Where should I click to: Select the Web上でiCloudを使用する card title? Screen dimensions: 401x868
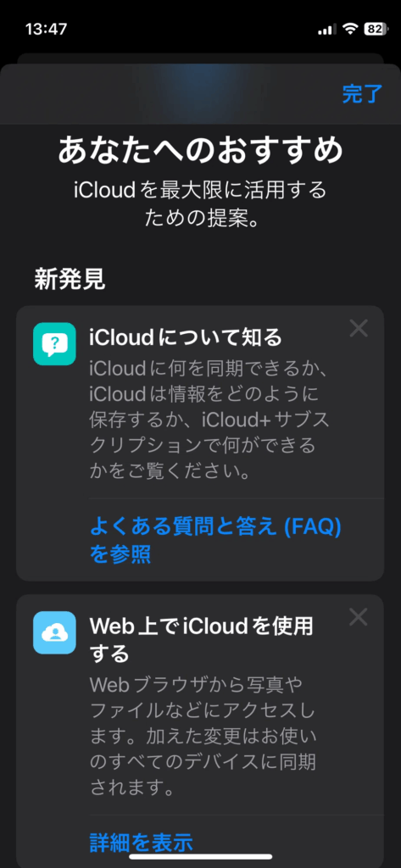(x=202, y=640)
